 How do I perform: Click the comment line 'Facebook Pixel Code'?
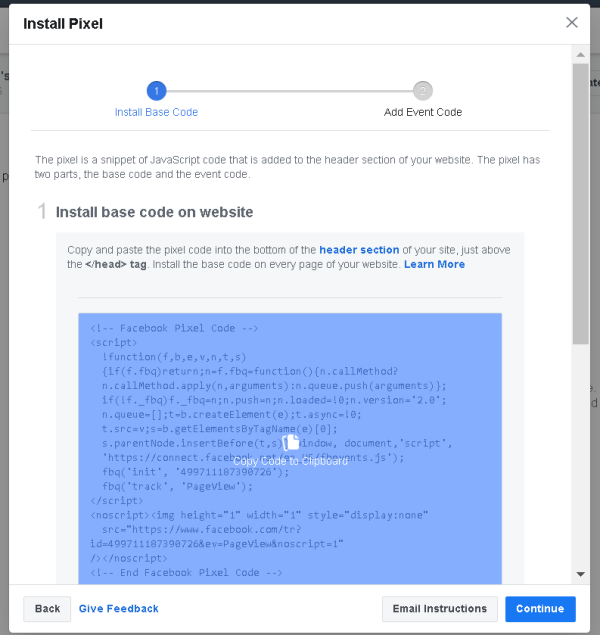point(174,328)
